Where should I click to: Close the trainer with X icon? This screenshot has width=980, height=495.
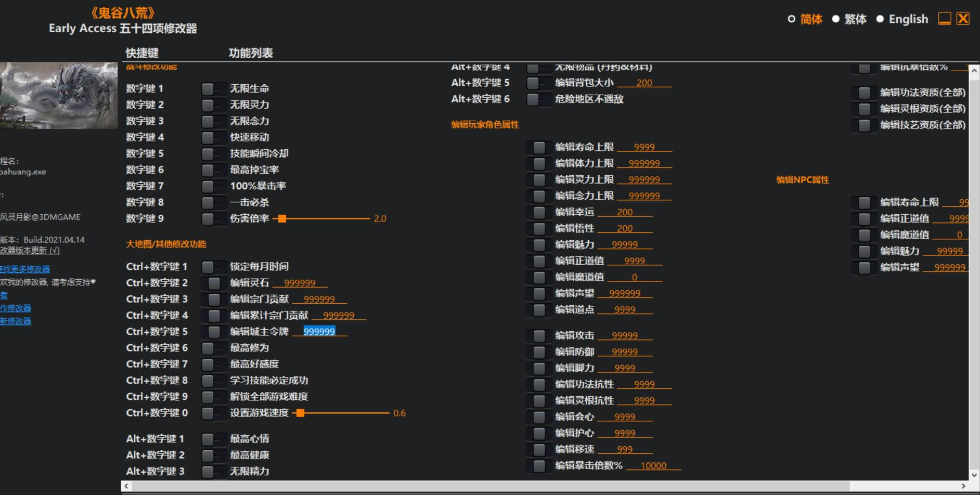click(x=963, y=19)
